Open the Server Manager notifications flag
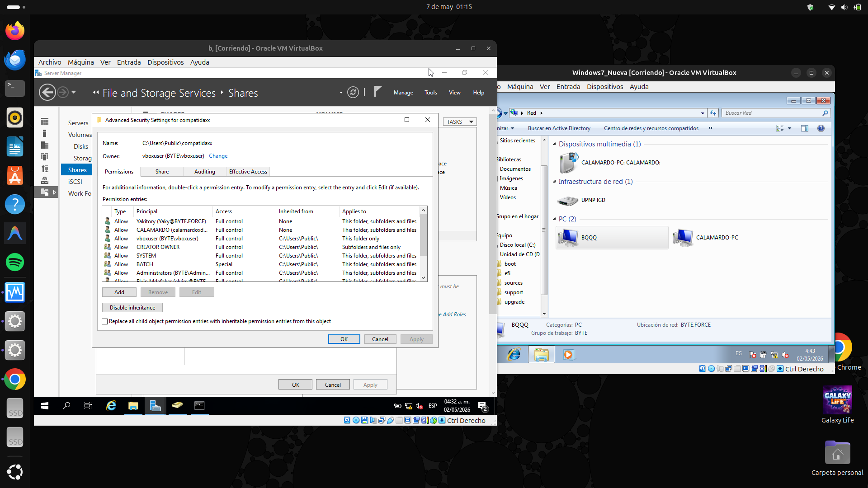Image resolution: width=868 pixels, height=488 pixels. click(x=378, y=92)
